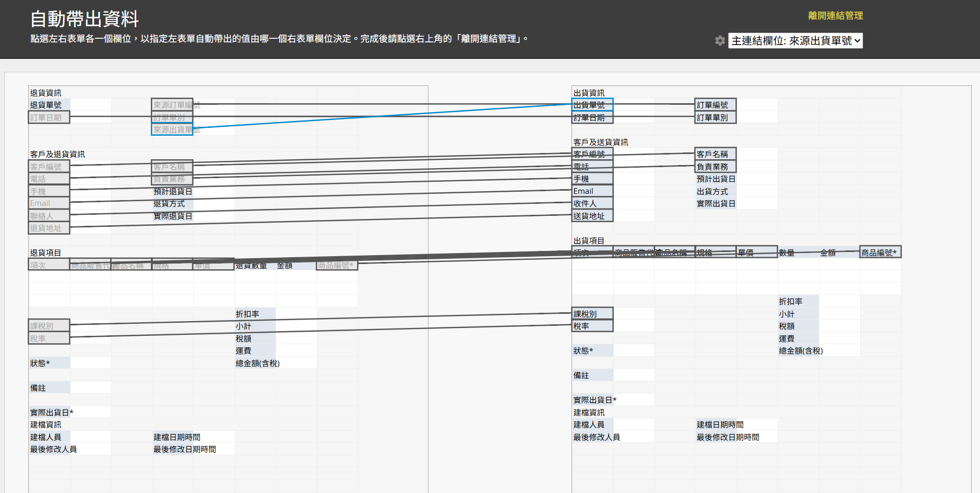Select the 退貨單號 field

tap(49, 105)
